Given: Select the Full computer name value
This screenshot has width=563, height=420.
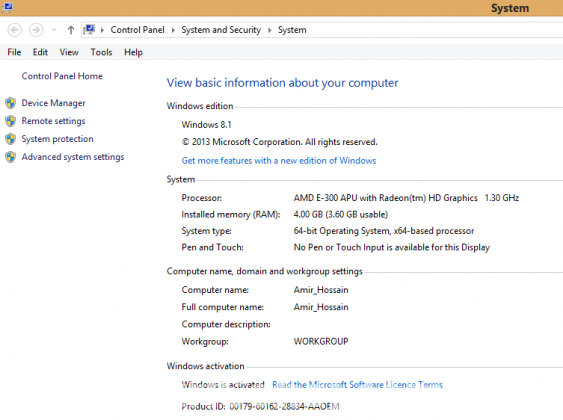Looking at the screenshot, I should [x=321, y=307].
